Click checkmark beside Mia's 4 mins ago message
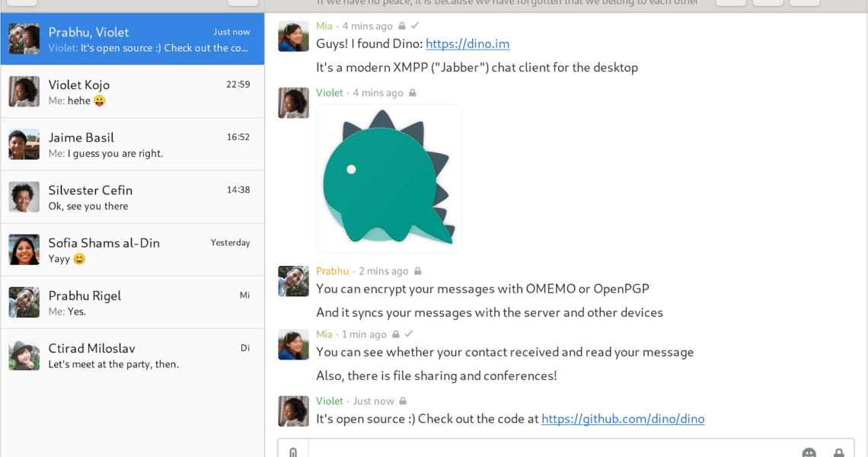868x457 pixels. pyautogui.click(x=415, y=26)
